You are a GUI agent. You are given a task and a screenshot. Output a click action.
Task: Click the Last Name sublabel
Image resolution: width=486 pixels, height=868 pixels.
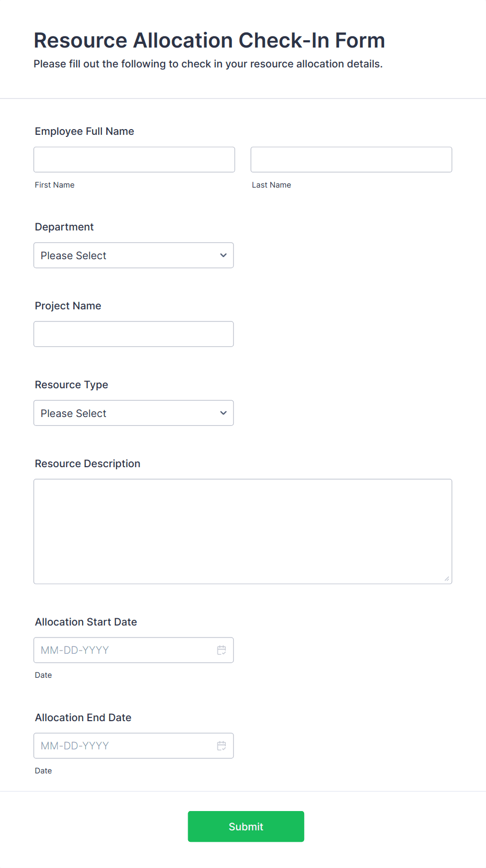click(271, 185)
